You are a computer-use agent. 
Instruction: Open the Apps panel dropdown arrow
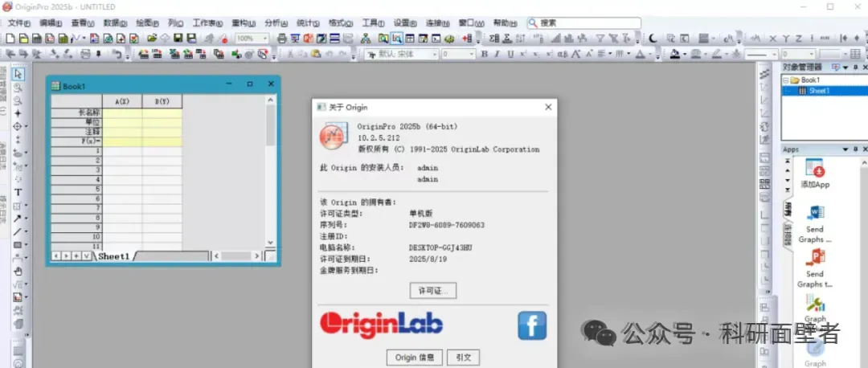(845, 149)
